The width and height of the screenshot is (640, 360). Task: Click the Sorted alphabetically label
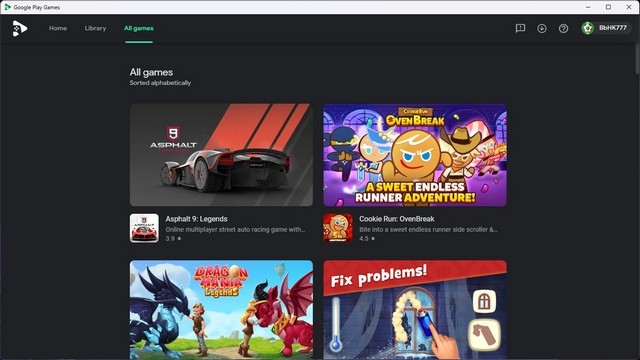tap(160, 82)
